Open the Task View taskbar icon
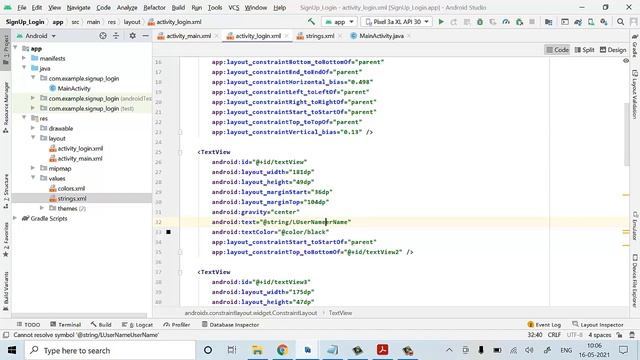Screen dimensions: 640x360 tap(232, 350)
